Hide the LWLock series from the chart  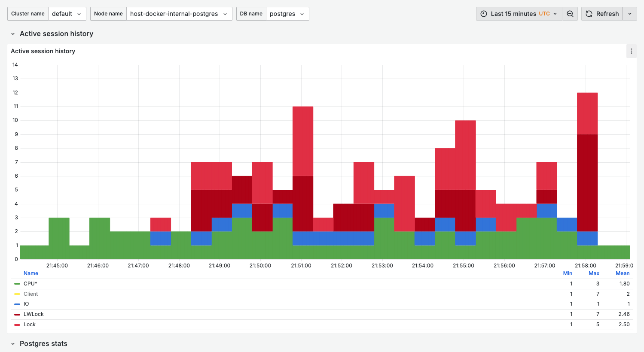tap(33, 314)
